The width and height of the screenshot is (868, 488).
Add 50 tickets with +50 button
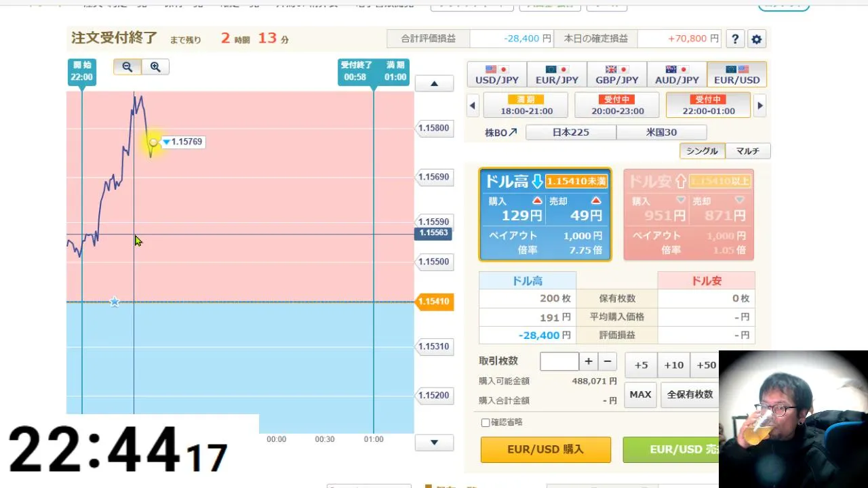(705, 365)
